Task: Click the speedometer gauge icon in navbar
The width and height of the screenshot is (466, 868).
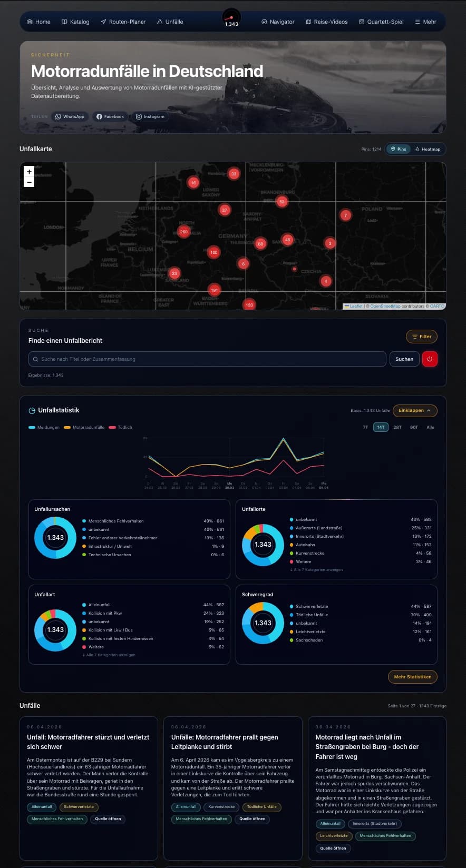Action: click(x=231, y=18)
